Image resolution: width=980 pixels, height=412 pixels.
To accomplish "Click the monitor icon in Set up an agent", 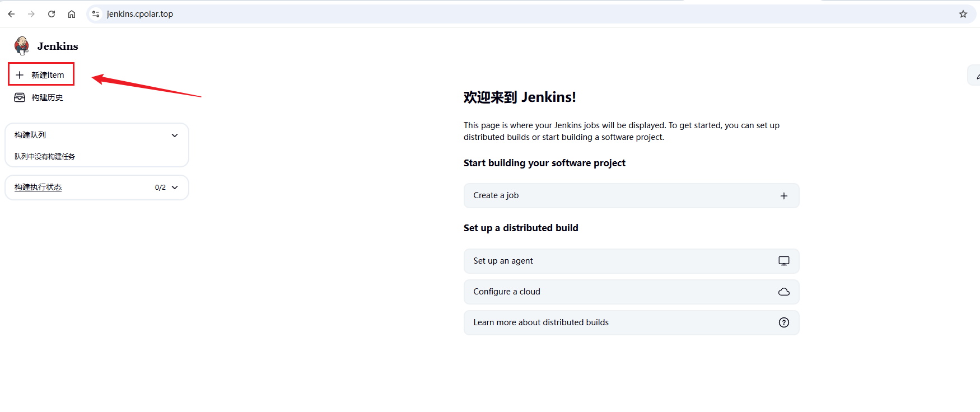I will (x=784, y=261).
